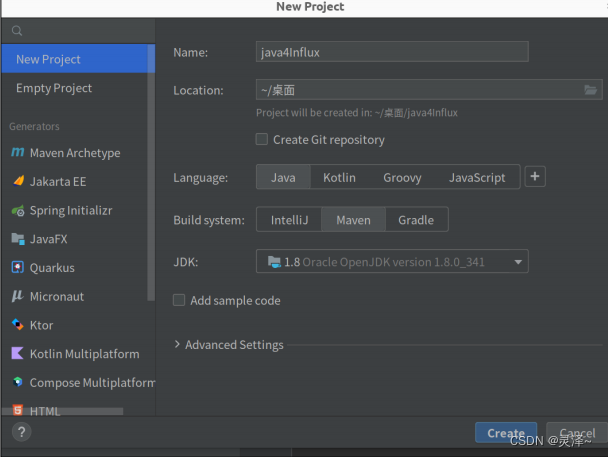This screenshot has width=608, height=457.
Task: Tick the Add sample code checkbox
Action: click(x=179, y=300)
